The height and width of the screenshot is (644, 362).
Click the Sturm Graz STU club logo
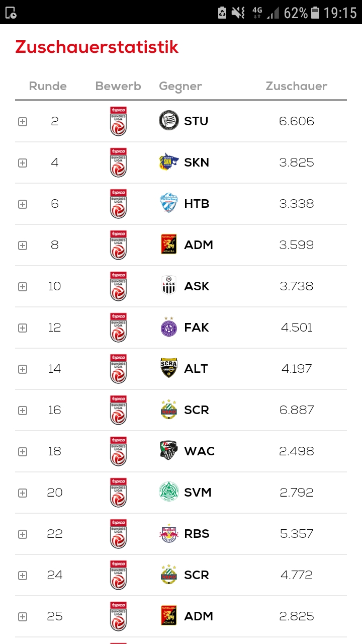pos(169,121)
